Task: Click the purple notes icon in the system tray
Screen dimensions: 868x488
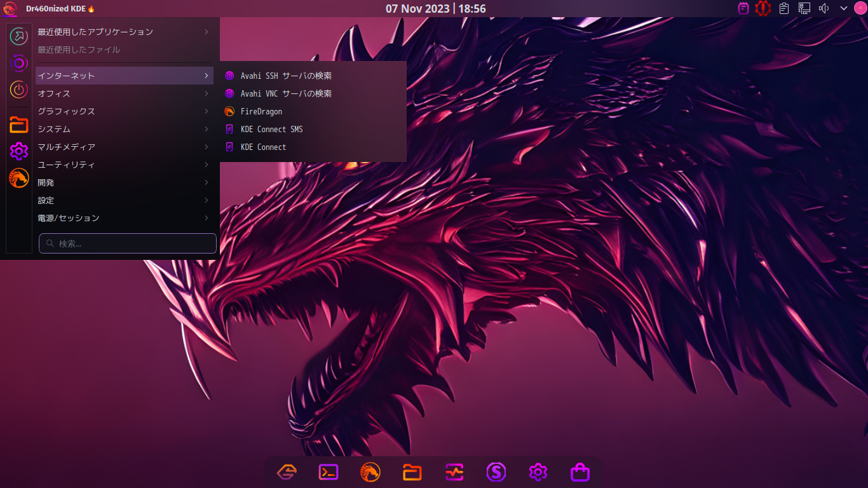Action: [743, 8]
